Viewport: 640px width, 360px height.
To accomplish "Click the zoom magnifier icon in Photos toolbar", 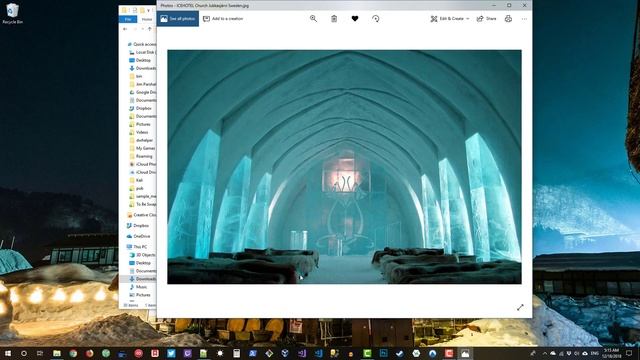I will (313, 18).
